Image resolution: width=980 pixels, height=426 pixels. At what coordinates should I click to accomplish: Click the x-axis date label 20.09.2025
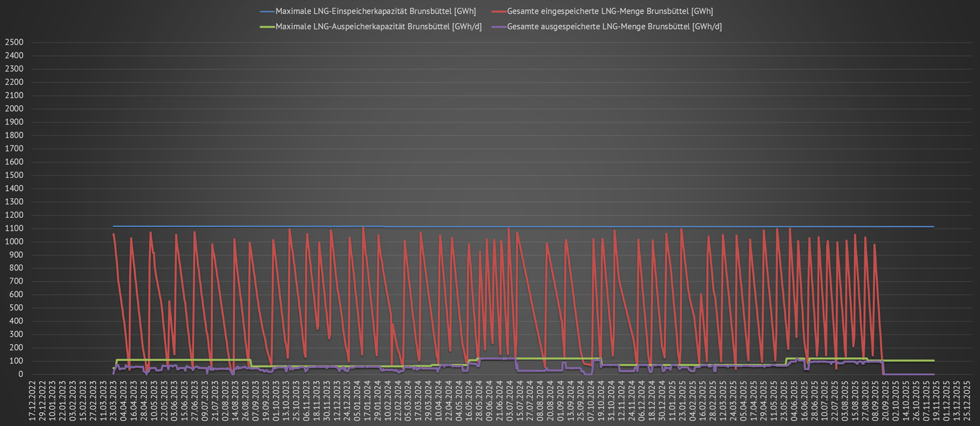[885, 400]
